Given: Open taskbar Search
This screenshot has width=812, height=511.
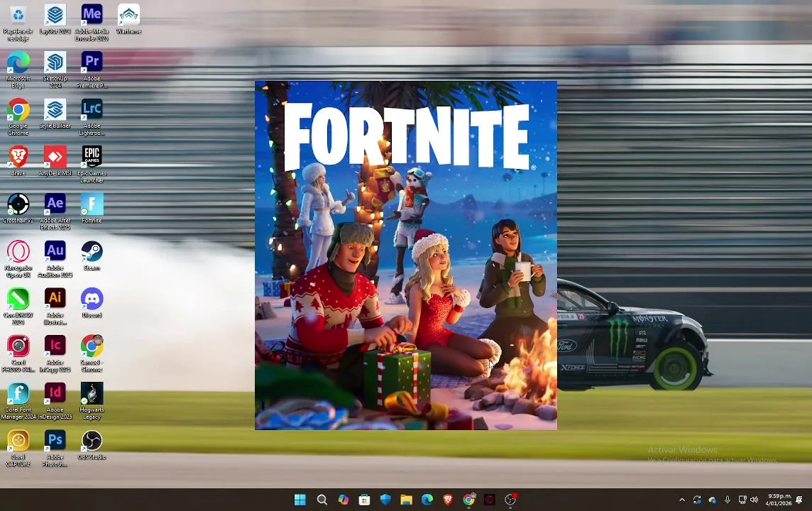Looking at the screenshot, I should 322,500.
